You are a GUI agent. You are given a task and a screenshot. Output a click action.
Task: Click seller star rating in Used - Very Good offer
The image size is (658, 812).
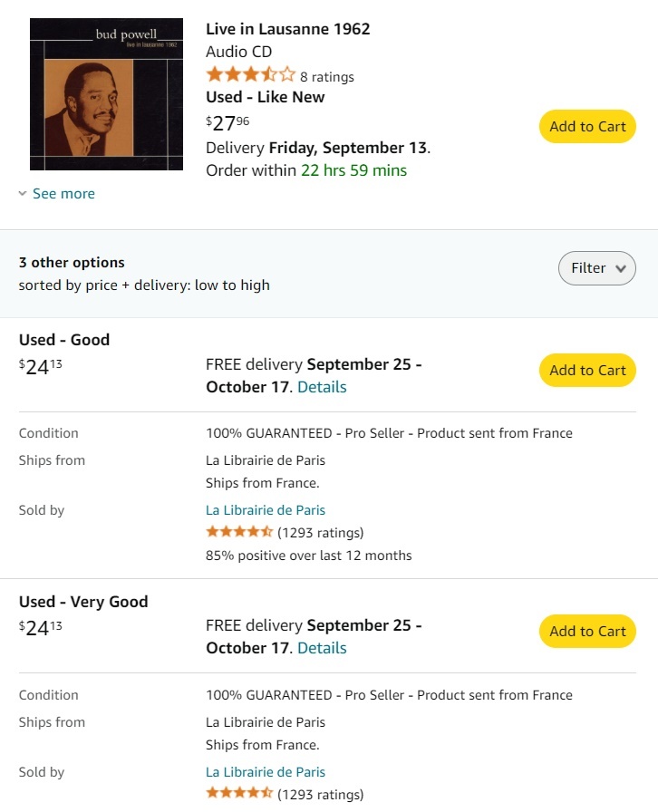[239, 794]
